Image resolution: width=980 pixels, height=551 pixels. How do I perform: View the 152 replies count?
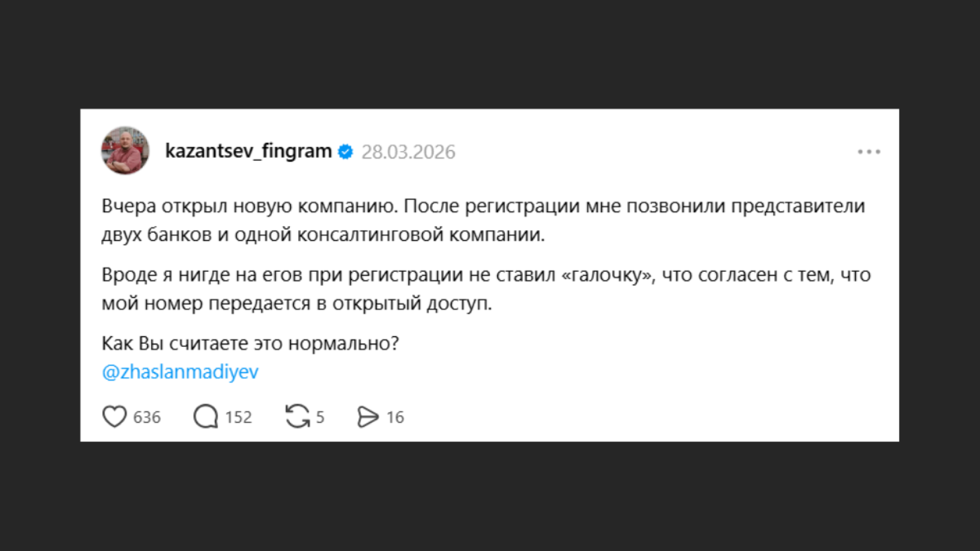[x=238, y=417]
